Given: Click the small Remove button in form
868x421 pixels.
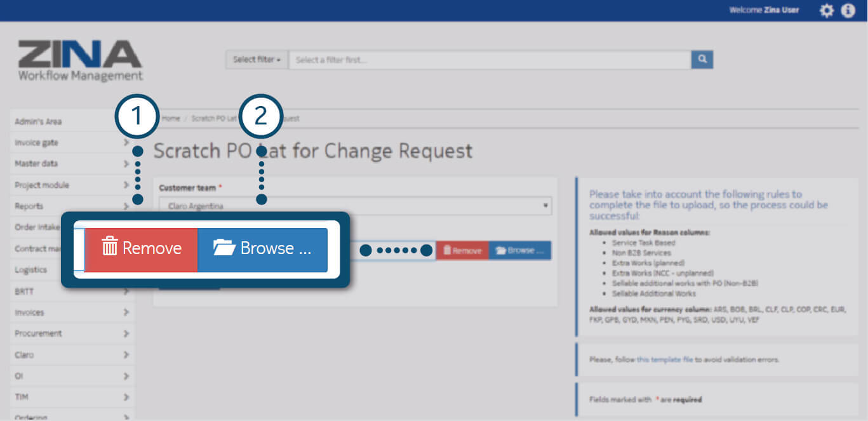Looking at the screenshot, I should click(462, 251).
